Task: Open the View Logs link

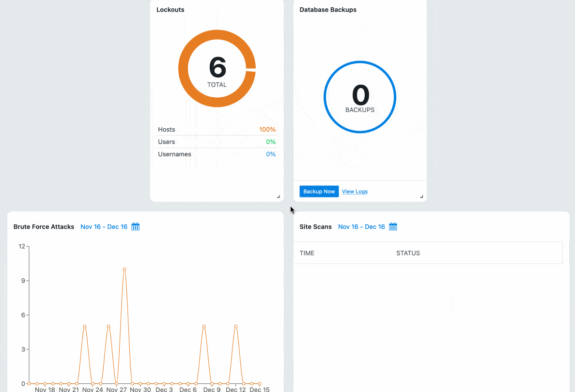Action: pyautogui.click(x=355, y=191)
